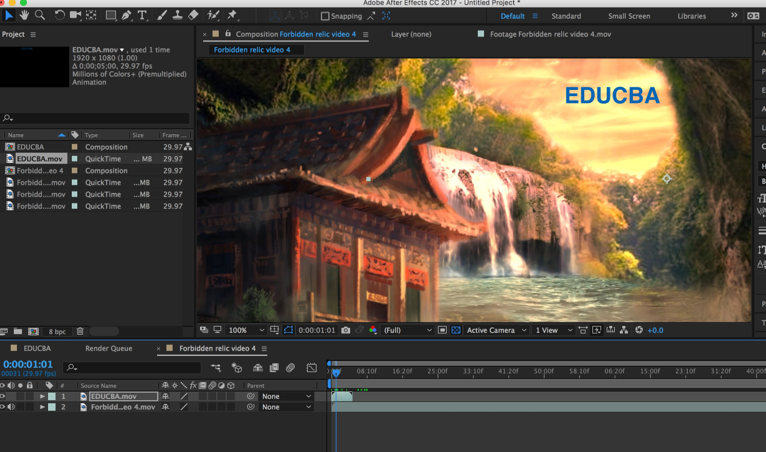The width and height of the screenshot is (766, 452).
Task: Click the Source Name column header
Action: pos(99,386)
